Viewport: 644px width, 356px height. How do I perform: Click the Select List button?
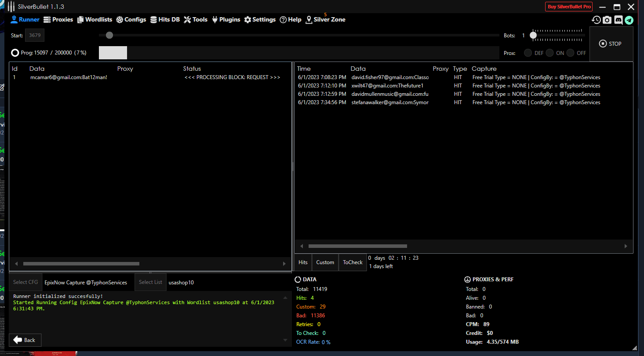150,282
